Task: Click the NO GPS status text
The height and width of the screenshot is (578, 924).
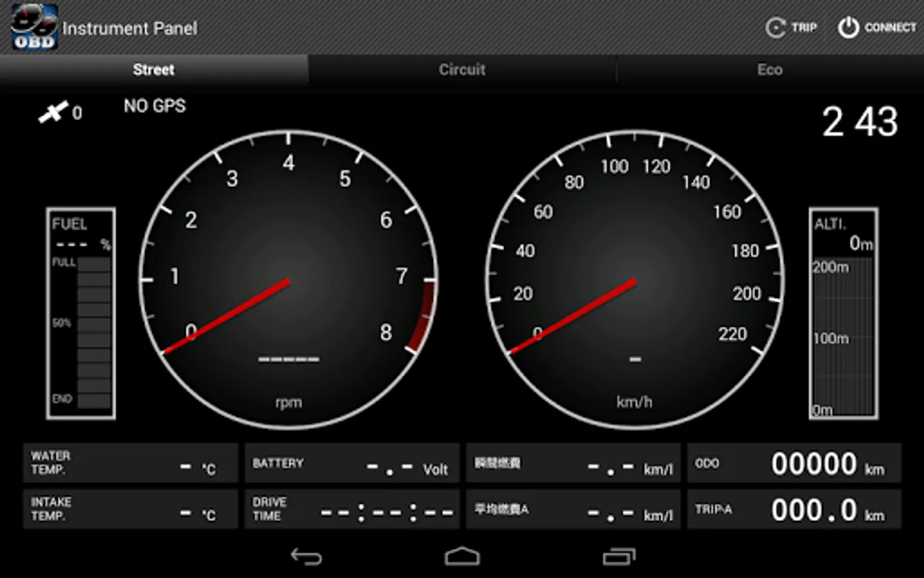Action: click(x=155, y=106)
